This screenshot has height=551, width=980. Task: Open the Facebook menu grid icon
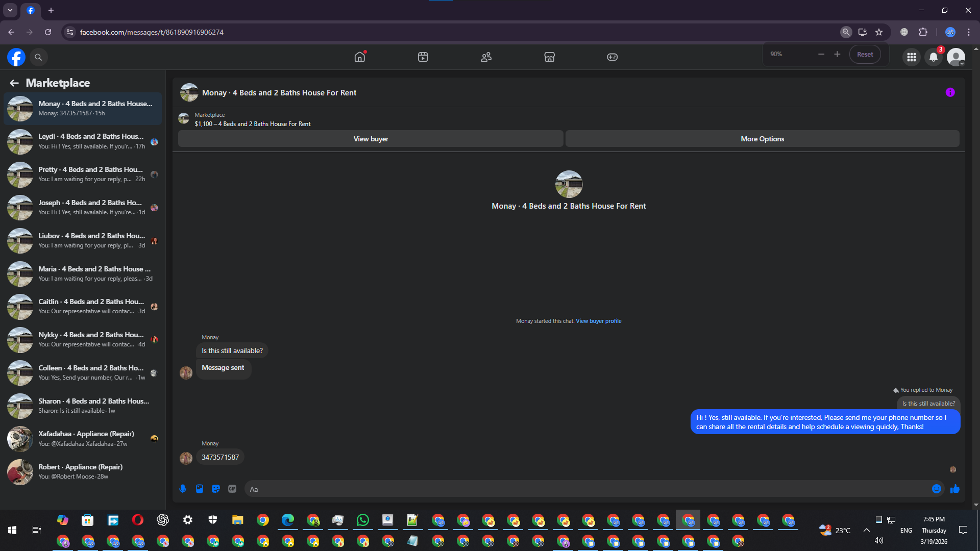[911, 57]
